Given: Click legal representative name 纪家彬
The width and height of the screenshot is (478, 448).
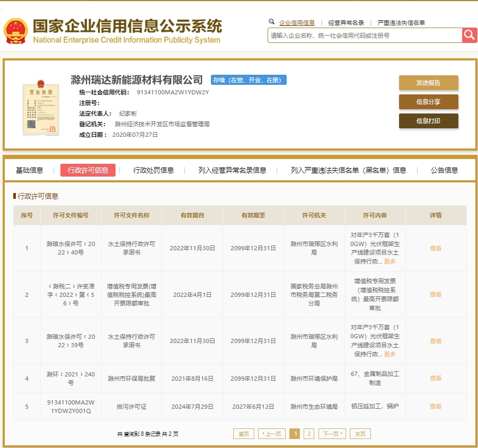Looking at the screenshot, I should pos(128,113).
